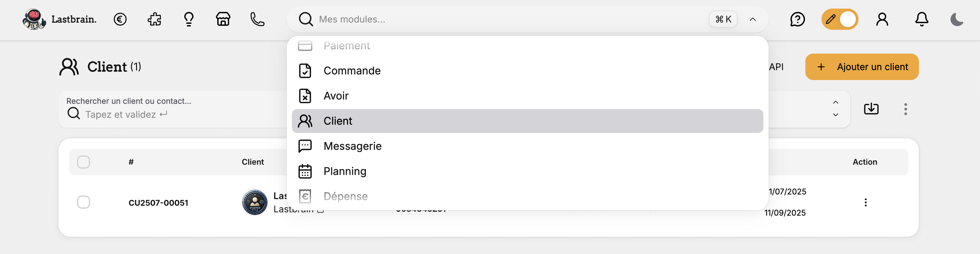Open the user profile icon
This screenshot has height=254, width=980.
(x=882, y=19)
